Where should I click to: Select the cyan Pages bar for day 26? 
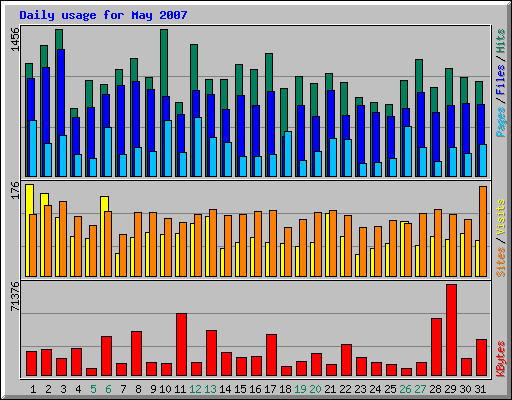coord(408,151)
